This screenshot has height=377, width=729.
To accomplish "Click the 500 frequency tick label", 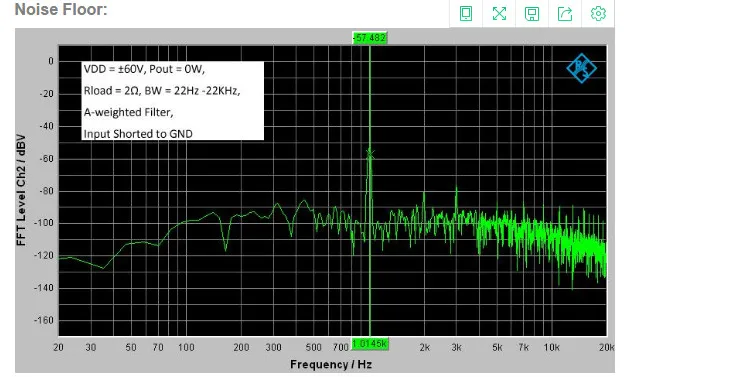I will point(314,347).
